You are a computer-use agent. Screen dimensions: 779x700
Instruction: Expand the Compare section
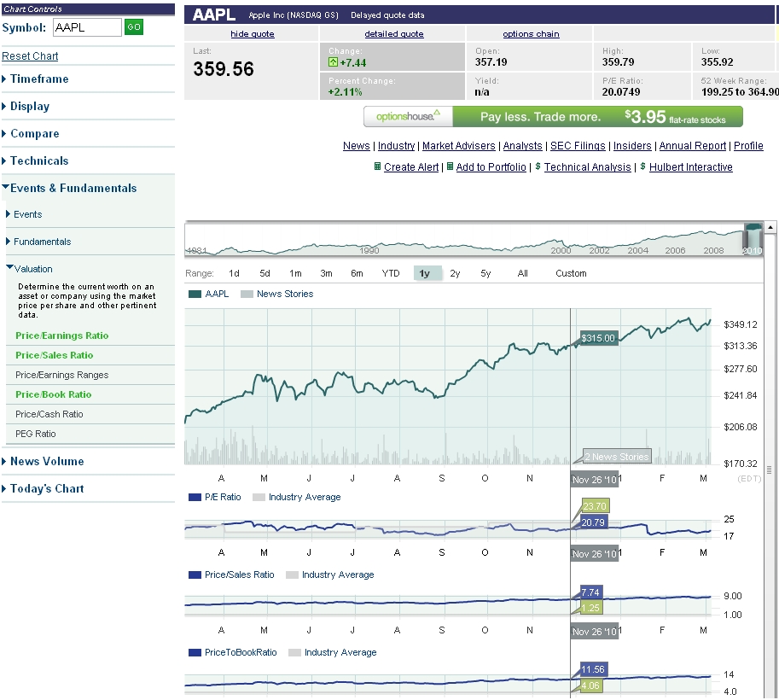tap(35, 134)
